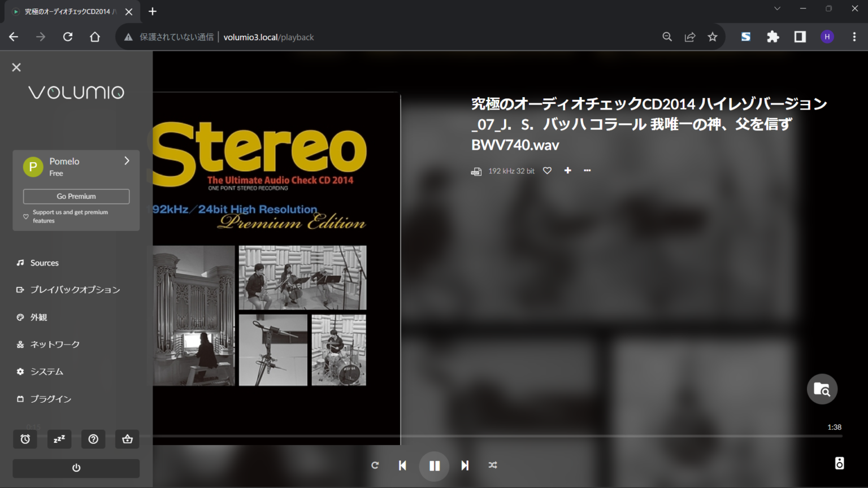
Task: Open the track options ellipsis menu
Action: pos(587,170)
